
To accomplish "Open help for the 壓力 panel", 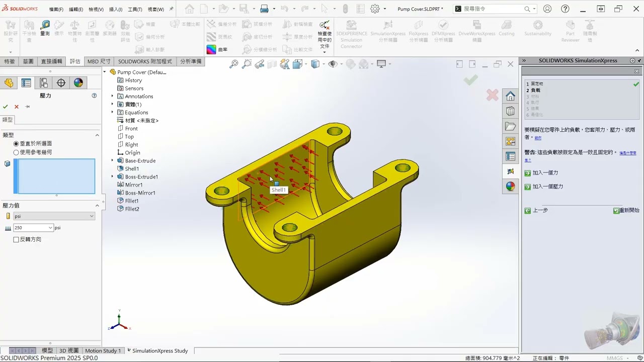I will coord(94,96).
